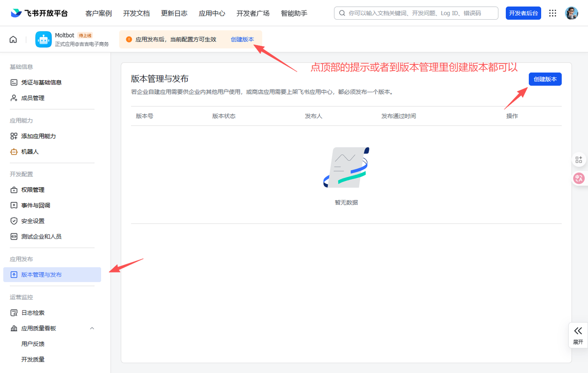Viewport: 588px width, 373px height.
Task: Open 应用中心 in top navigation
Action: point(212,13)
